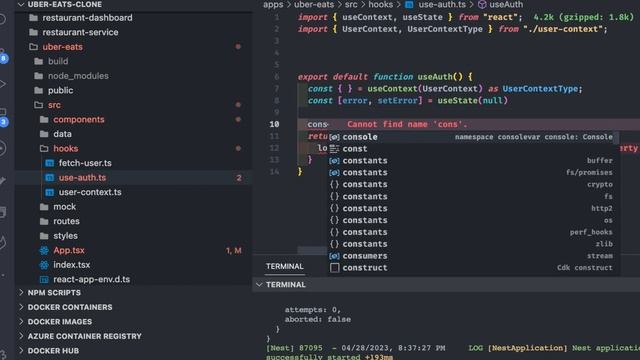Click the folder icon beside restaurant-dashboard
The height and width of the screenshot is (360, 640).
tap(33, 18)
